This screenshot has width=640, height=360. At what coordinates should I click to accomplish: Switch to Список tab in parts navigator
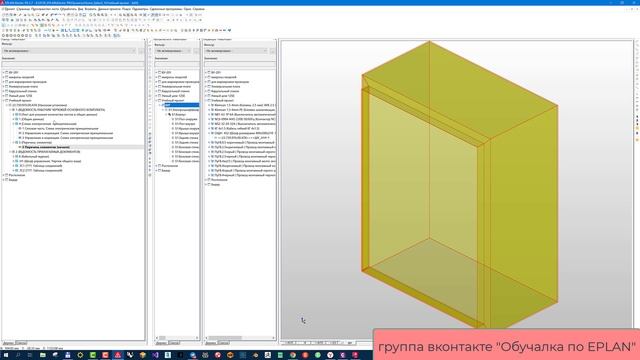click(223, 343)
